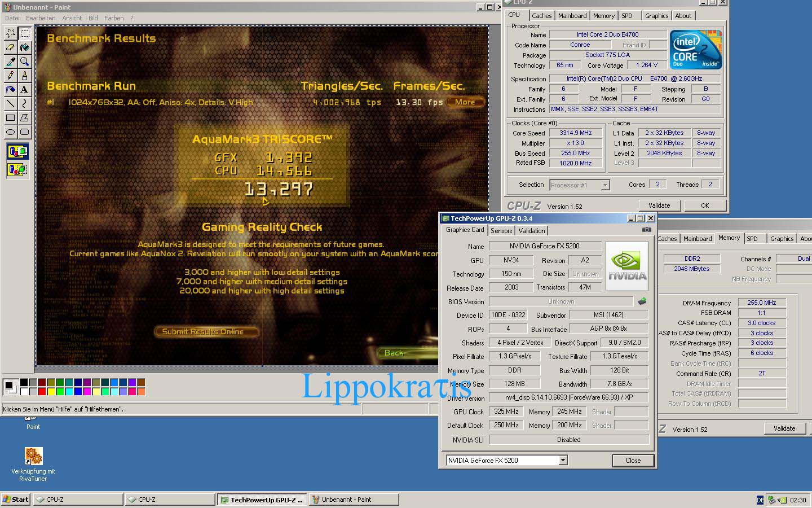Open the Windows Start menu
The image size is (812, 508).
click(16, 500)
